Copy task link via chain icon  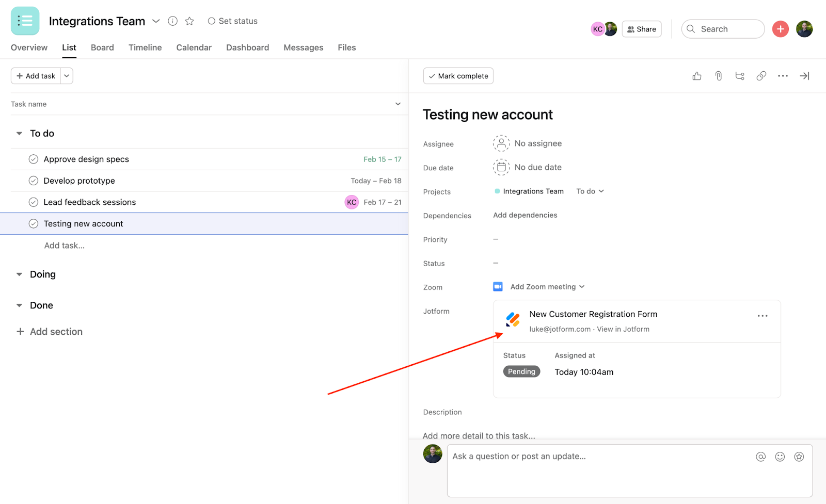point(761,76)
